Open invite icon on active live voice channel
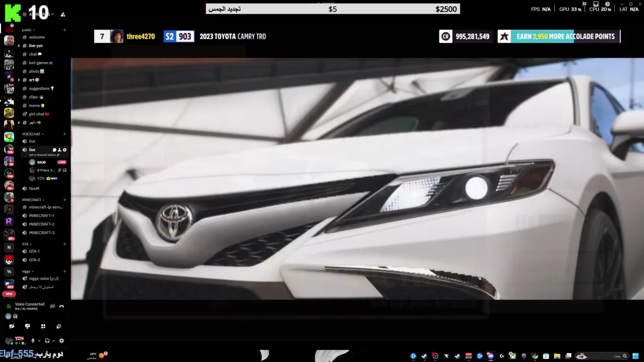 pos(59,150)
